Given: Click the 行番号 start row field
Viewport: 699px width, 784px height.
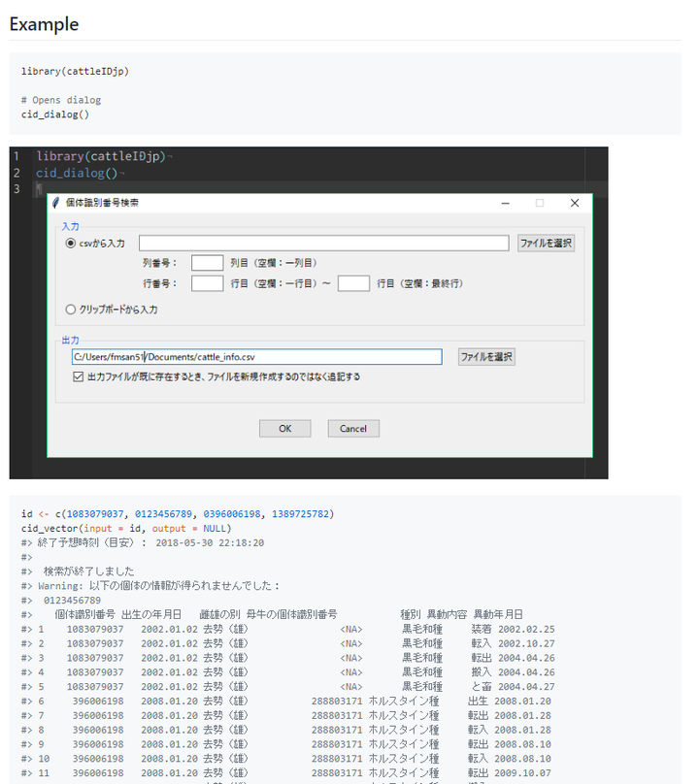Looking at the screenshot, I should click(207, 283).
